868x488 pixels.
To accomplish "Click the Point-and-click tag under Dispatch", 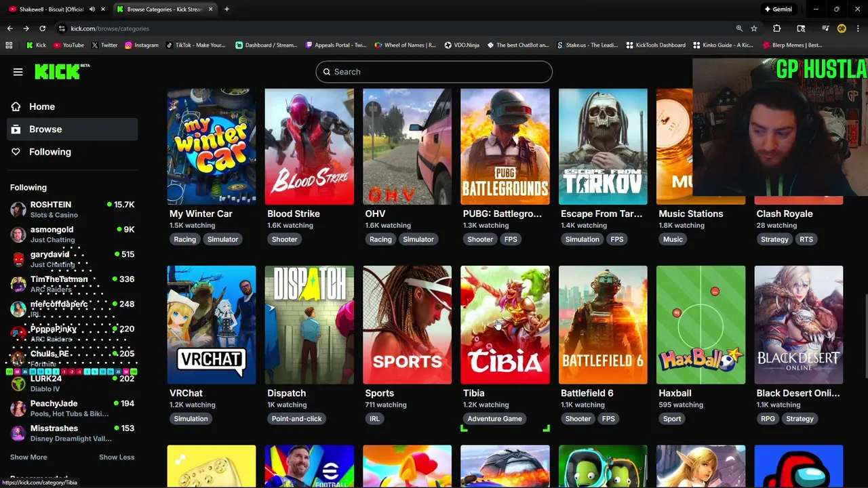I will coord(296,419).
